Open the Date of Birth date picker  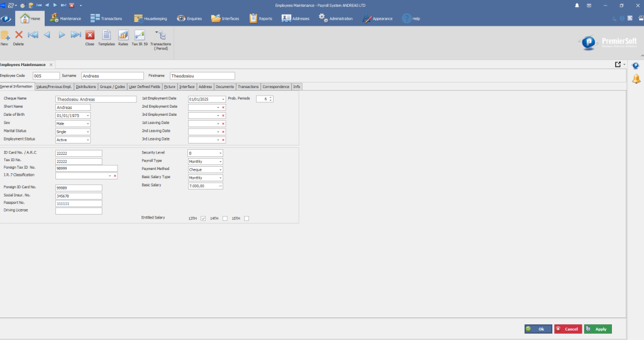(88, 116)
